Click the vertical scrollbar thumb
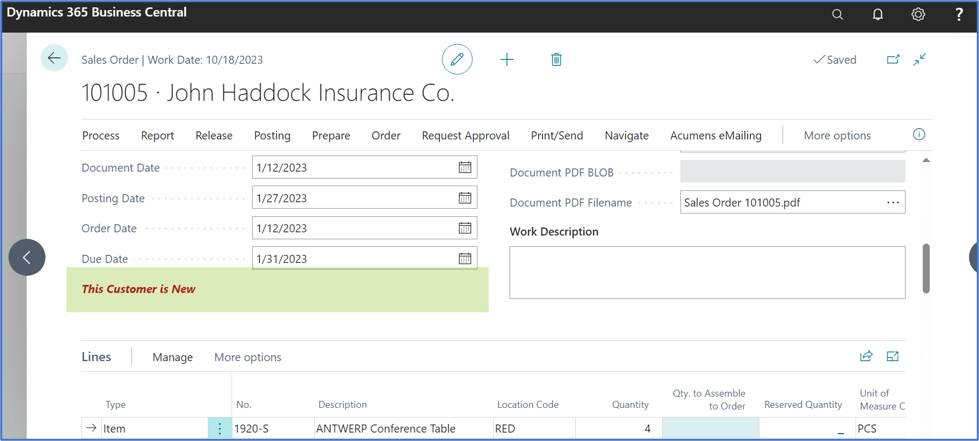979x441 pixels. pos(926,268)
